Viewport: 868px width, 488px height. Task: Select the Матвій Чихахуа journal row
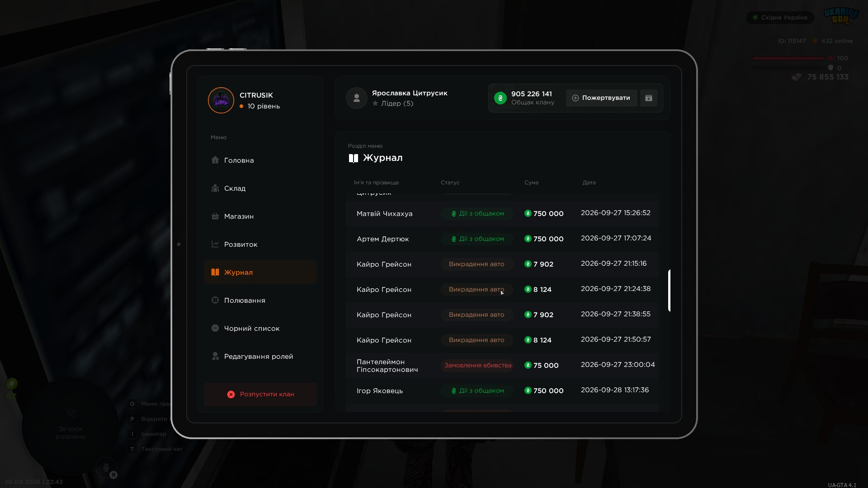tap(502, 213)
